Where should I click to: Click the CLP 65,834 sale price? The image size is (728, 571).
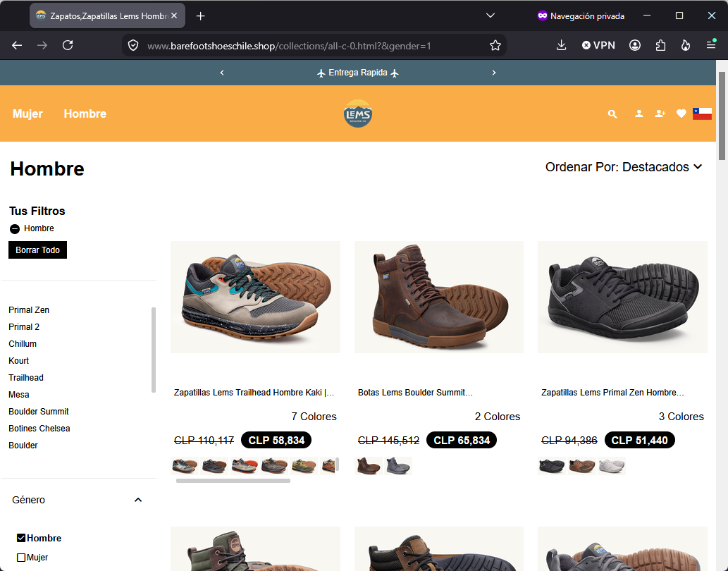[462, 440]
